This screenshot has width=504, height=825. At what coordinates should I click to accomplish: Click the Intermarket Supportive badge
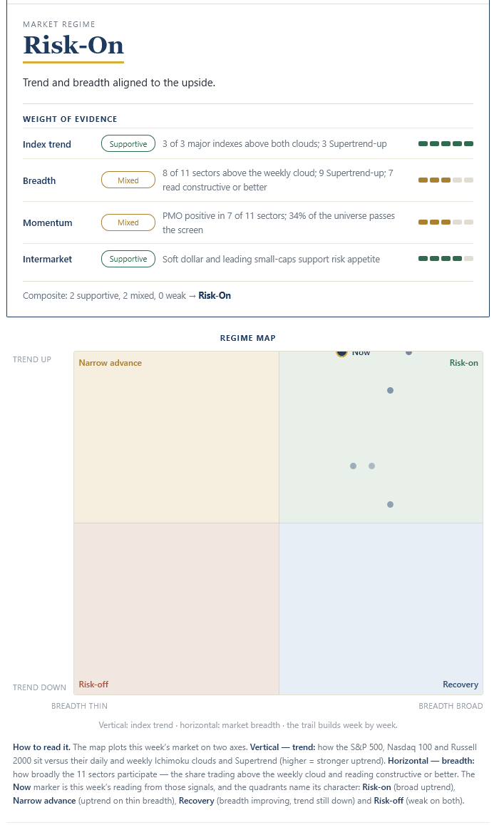[128, 259]
